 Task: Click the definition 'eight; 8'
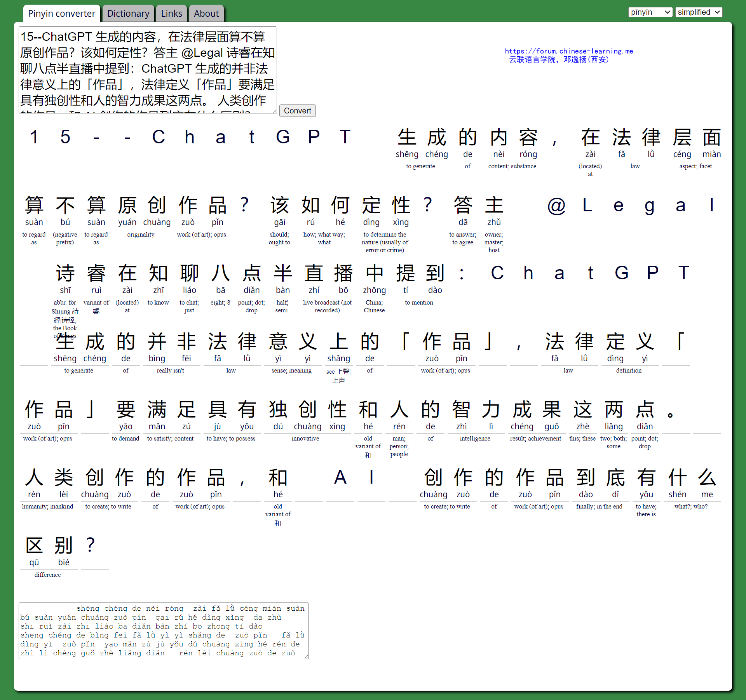(x=220, y=303)
